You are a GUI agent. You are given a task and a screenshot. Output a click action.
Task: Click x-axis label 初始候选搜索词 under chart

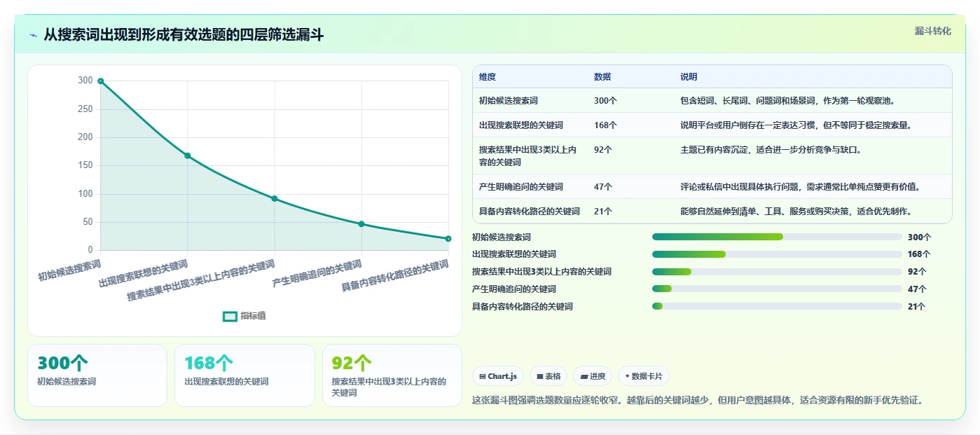tap(69, 270)
